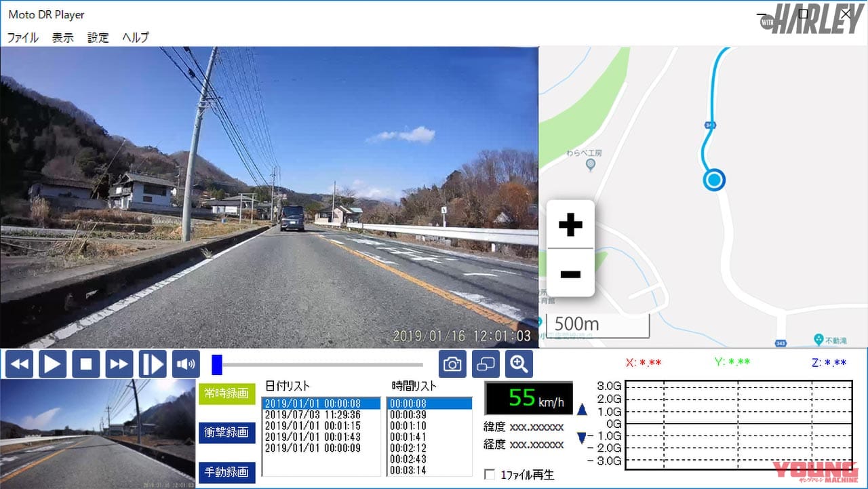
Task: Zoom out the map with minus button
Action: tap(570, 273)
